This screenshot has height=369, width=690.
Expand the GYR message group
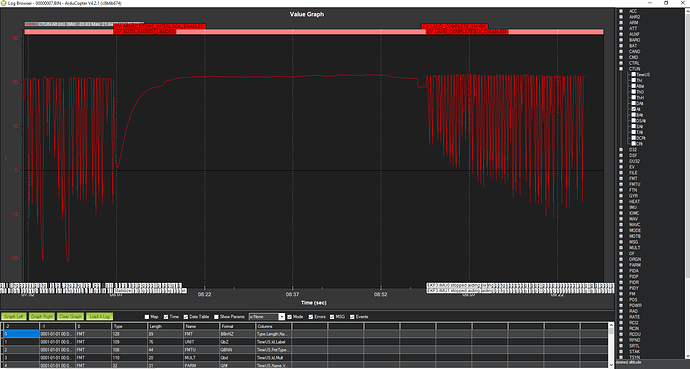point(621,196)
